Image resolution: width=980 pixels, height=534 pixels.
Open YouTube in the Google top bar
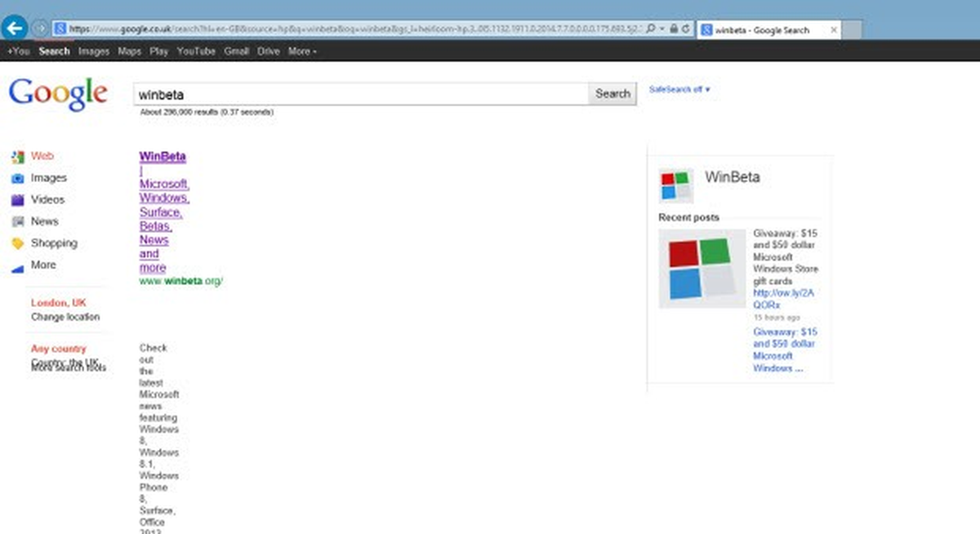(196, 51)
